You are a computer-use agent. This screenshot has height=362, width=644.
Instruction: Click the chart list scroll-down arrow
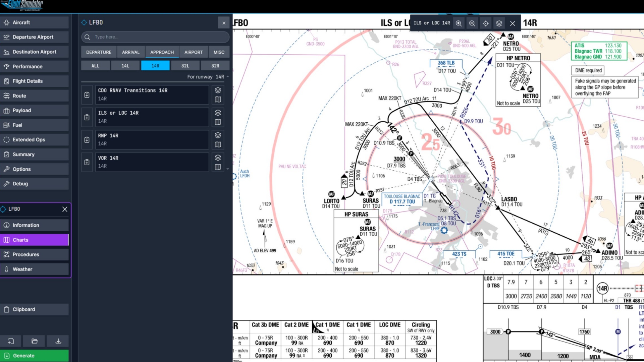tap(228, 169)
